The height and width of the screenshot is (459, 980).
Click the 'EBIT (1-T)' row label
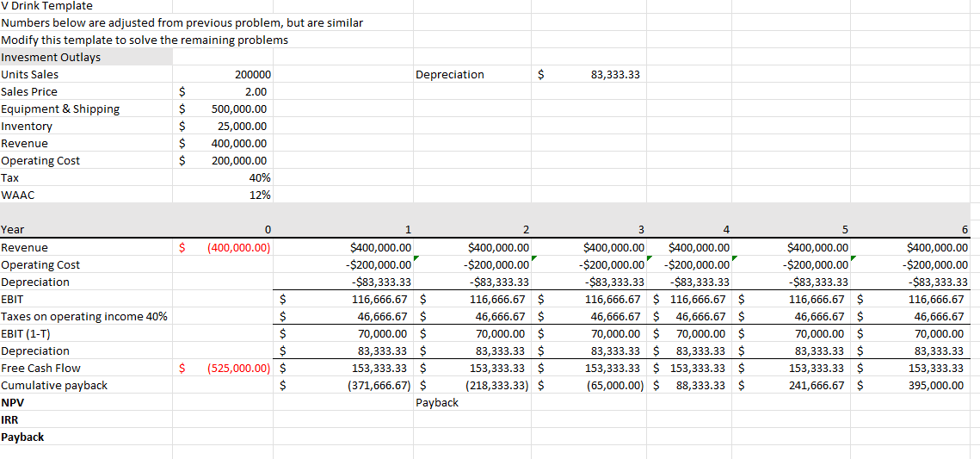[x=27, y=333]
